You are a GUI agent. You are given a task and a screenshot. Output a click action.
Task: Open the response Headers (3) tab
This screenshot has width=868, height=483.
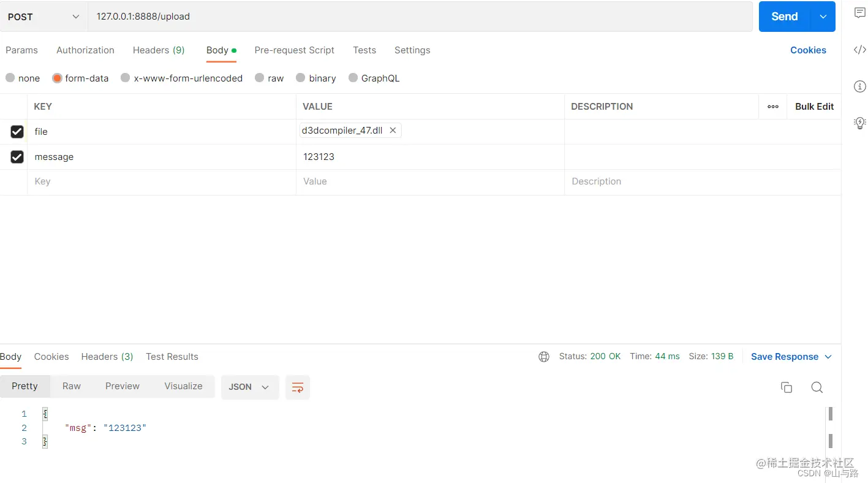point(107,357)
